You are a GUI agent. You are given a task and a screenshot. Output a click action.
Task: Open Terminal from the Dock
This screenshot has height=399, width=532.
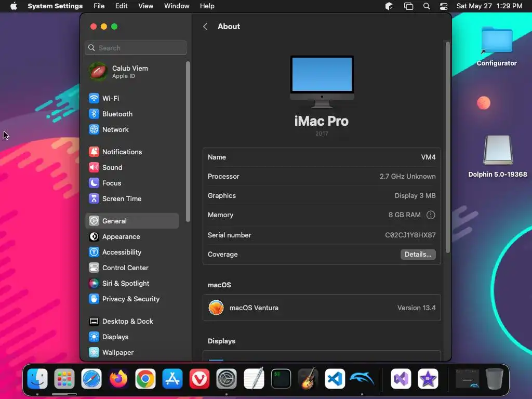tap(281, 379)
